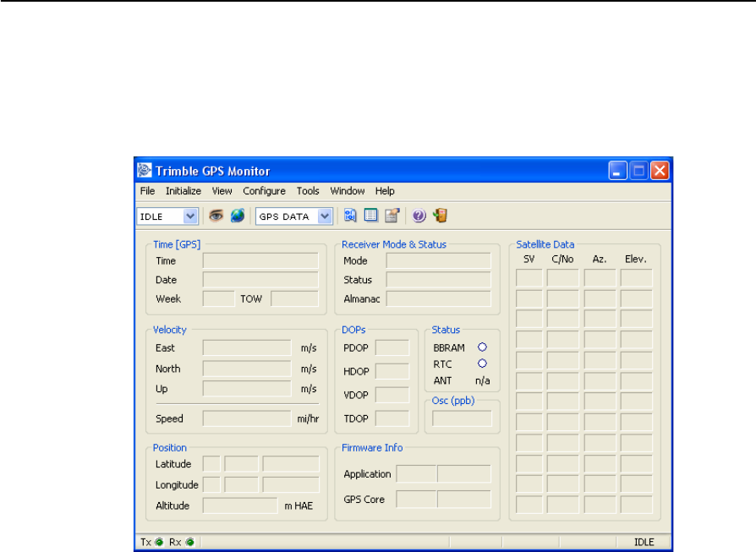
Task: Click the Position group label
Action: (170, 448)
